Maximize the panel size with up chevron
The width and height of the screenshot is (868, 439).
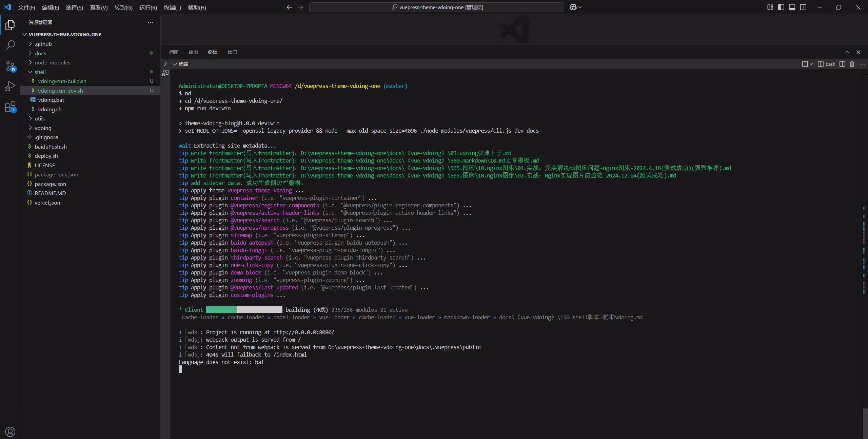[x=847, y=52]
